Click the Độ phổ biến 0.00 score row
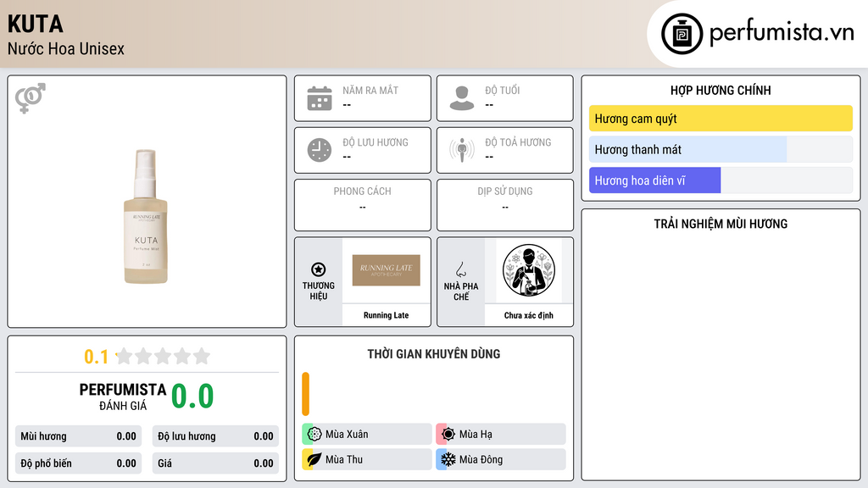The image size is (868, 488). pos(79,463)
